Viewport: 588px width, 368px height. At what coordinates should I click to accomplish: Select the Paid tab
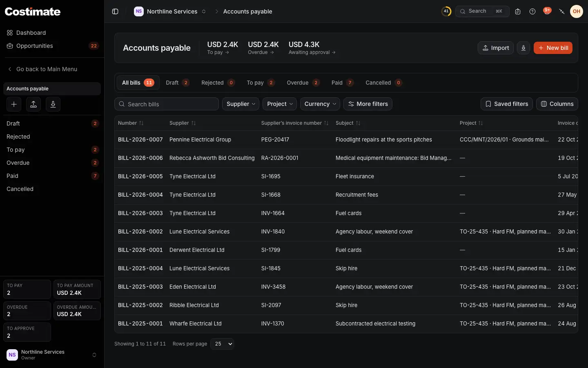click(x=342, y=83)
